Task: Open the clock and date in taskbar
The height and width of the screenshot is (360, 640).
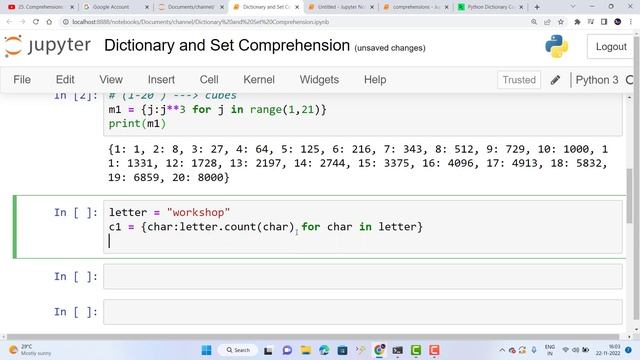Action: pos(608,350)
